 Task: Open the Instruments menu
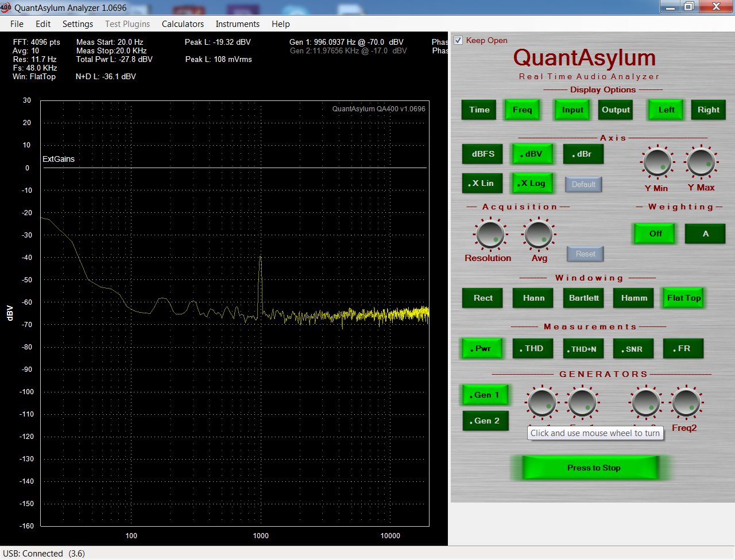coord(238,24)
